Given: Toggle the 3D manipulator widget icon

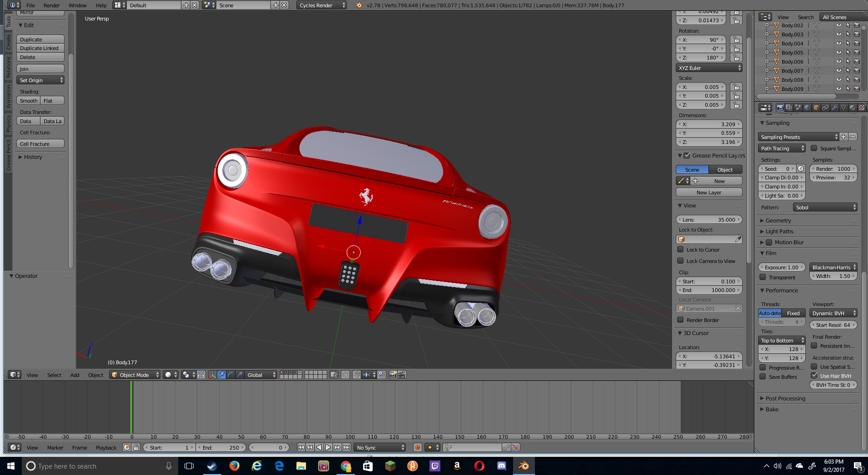Looking at the screenshot, I should tap(212, 375).
